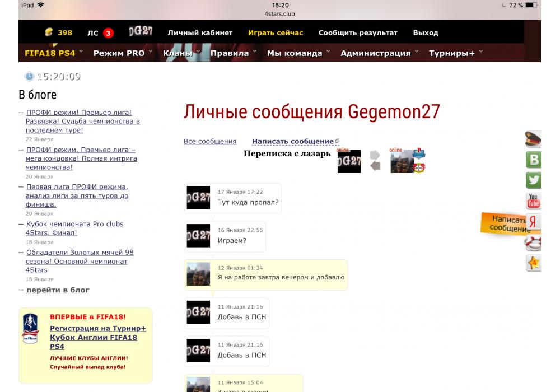Click the star favorites sidebar icon
Image resolution: width=560 pixels, height=392 pixels.
point(533,263)
